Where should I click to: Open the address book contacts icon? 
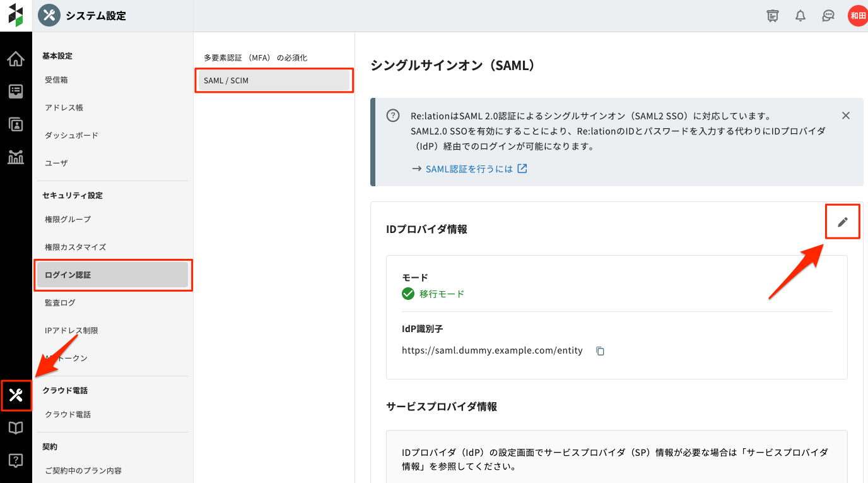16,124
